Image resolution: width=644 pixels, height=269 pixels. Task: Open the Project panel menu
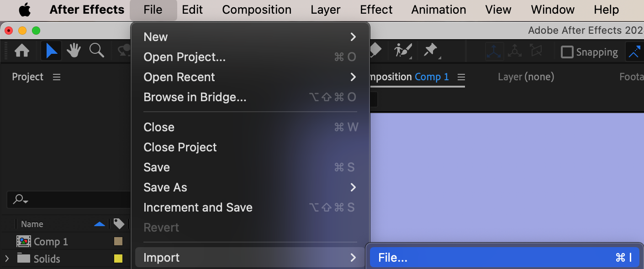57,77
